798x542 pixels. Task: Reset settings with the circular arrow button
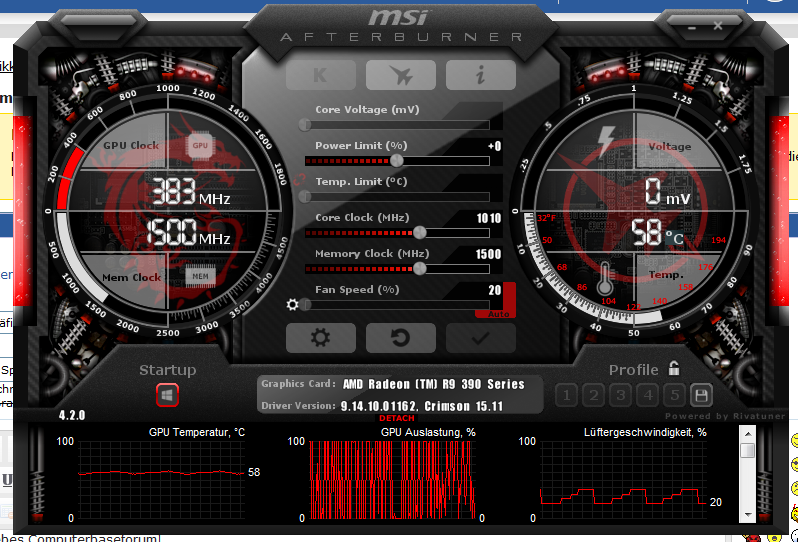click(401, 338)
